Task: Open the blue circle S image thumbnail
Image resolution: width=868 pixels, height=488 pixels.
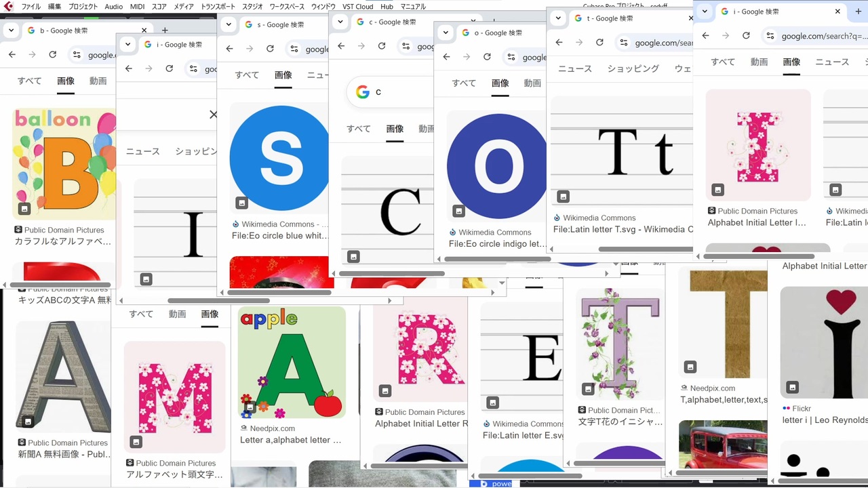Action: click(279, 158)
